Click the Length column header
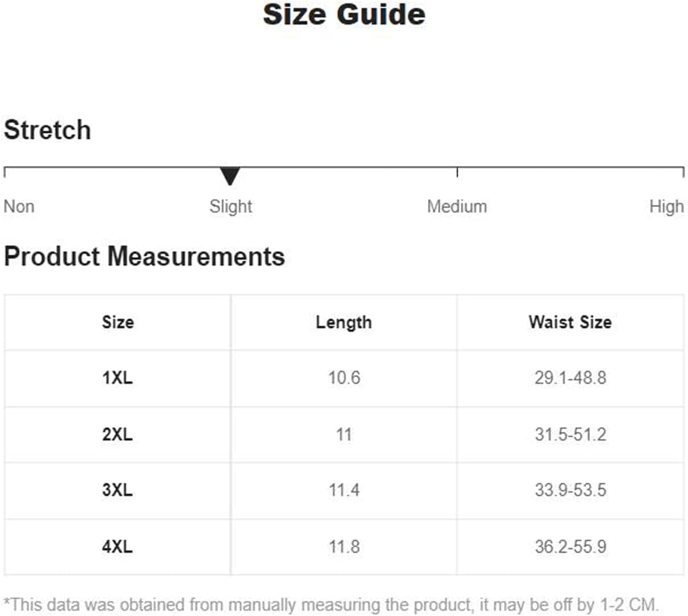Screen dimensions: 688x616 click(343, 323)
